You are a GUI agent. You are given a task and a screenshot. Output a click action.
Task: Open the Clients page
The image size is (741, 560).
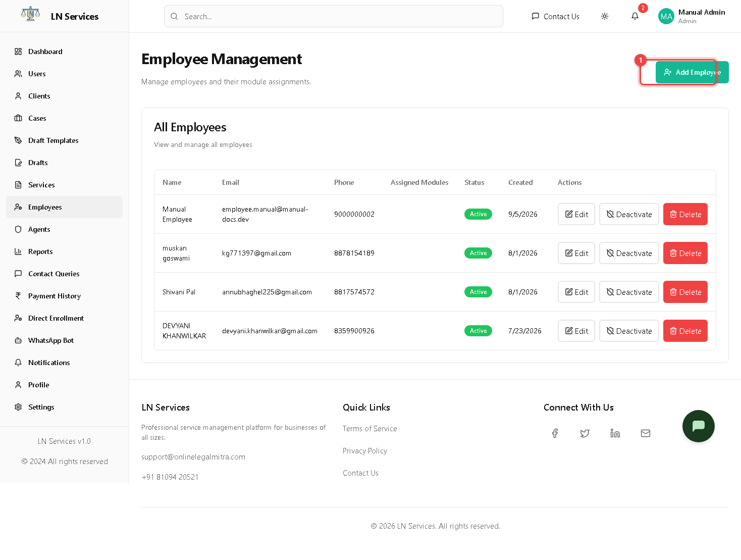[x=64, y=96]
